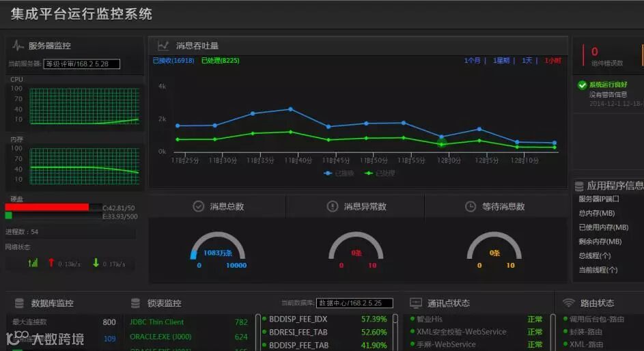This screenshot has width=644, height=351.
Task: Select the BDRESI_FEE_TAB table row
Action: 324,332
